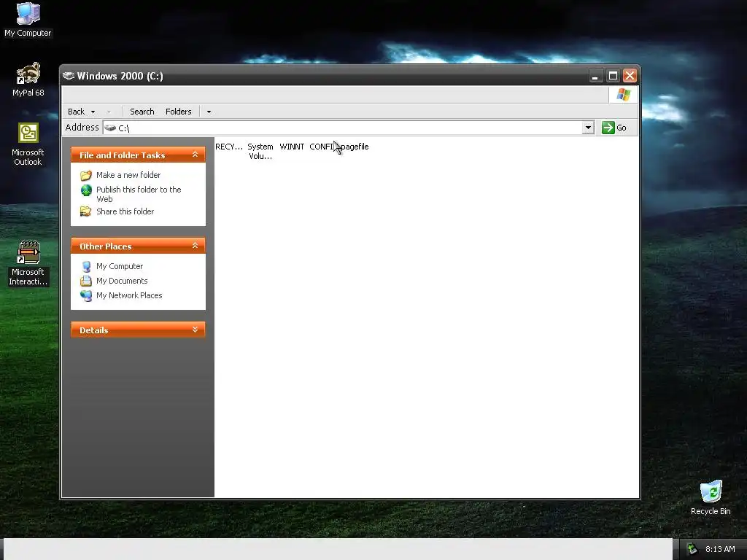Open Microsoft Outlook desktop icon
The width and height of the screenshot is (747, 560).
(28, 144)
